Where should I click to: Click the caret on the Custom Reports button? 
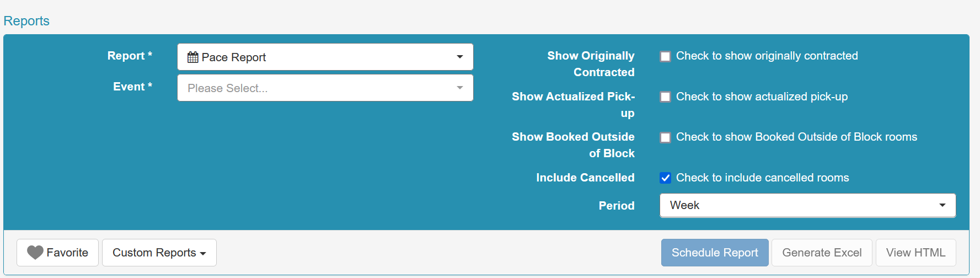tap(203, 254)
